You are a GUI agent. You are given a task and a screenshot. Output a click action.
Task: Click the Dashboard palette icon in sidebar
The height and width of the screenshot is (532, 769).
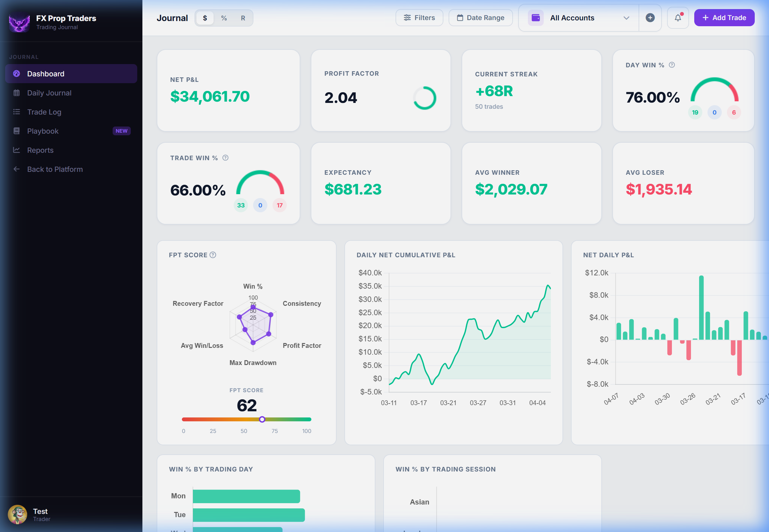16,74
